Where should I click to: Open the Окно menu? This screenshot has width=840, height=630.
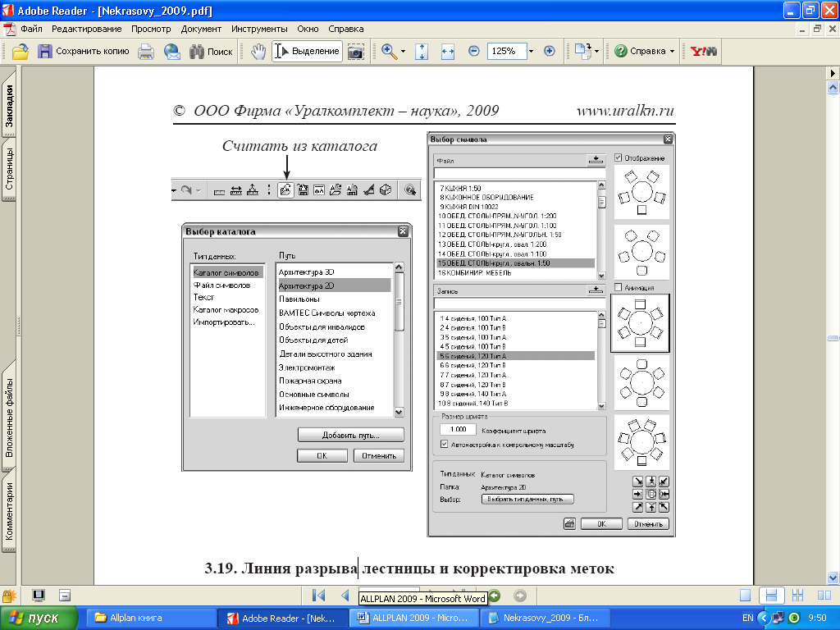pos(308,29)
